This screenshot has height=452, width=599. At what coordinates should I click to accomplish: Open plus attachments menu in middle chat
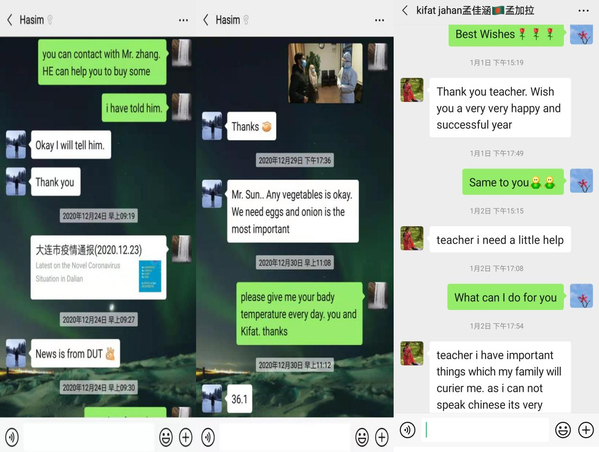382,437
